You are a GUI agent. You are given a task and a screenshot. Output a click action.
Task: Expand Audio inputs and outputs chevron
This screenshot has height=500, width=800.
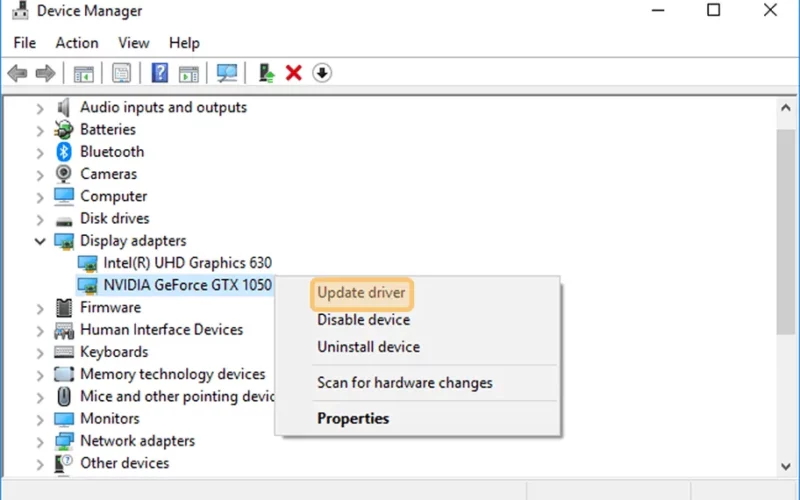[40, 108]
